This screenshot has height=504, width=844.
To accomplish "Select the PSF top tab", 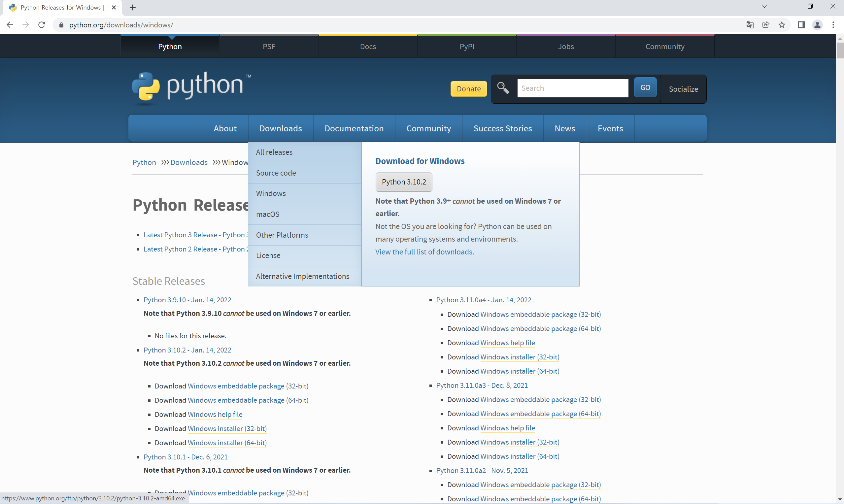I will pos(269,47).
